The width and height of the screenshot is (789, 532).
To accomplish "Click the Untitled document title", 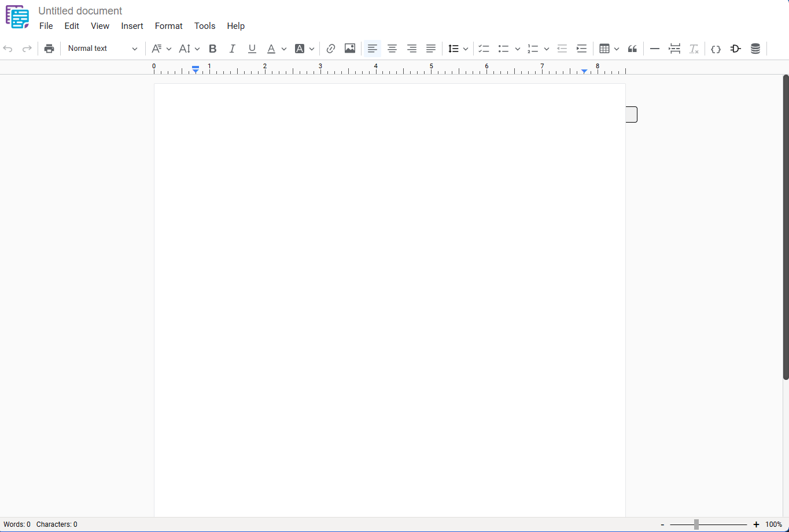I will click(80, 10).
